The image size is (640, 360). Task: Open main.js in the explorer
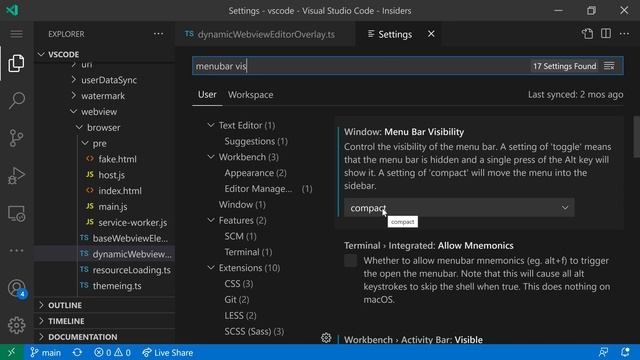coord(113,207)
